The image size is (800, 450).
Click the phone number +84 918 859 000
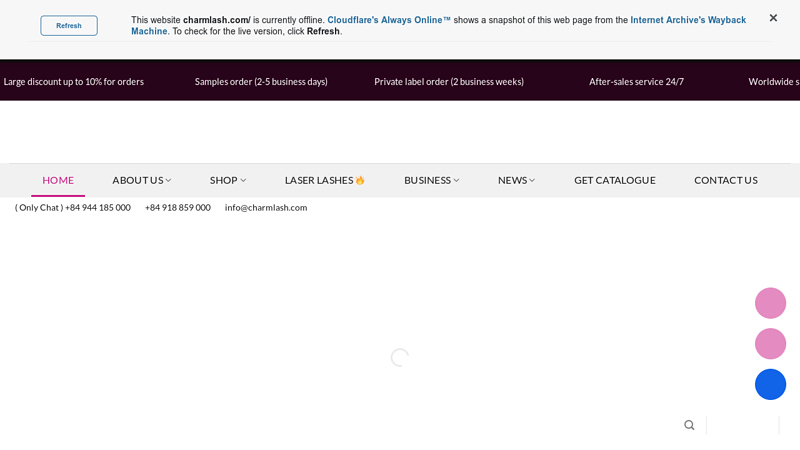pos(178,208)
